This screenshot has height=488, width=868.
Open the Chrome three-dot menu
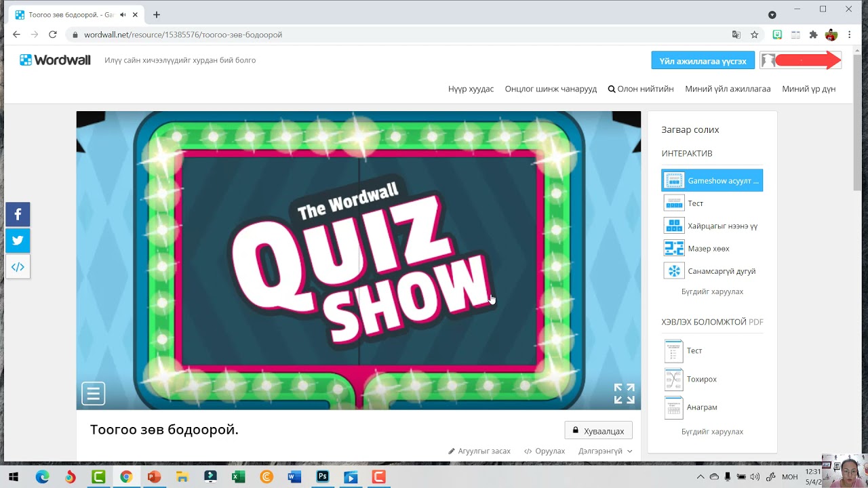pyautogui.click(x=850, y=35)
